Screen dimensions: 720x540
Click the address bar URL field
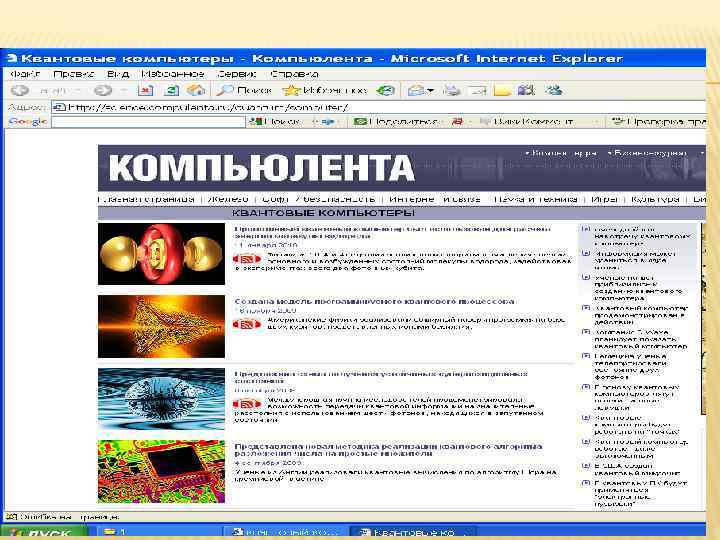(x=379, y=107)
